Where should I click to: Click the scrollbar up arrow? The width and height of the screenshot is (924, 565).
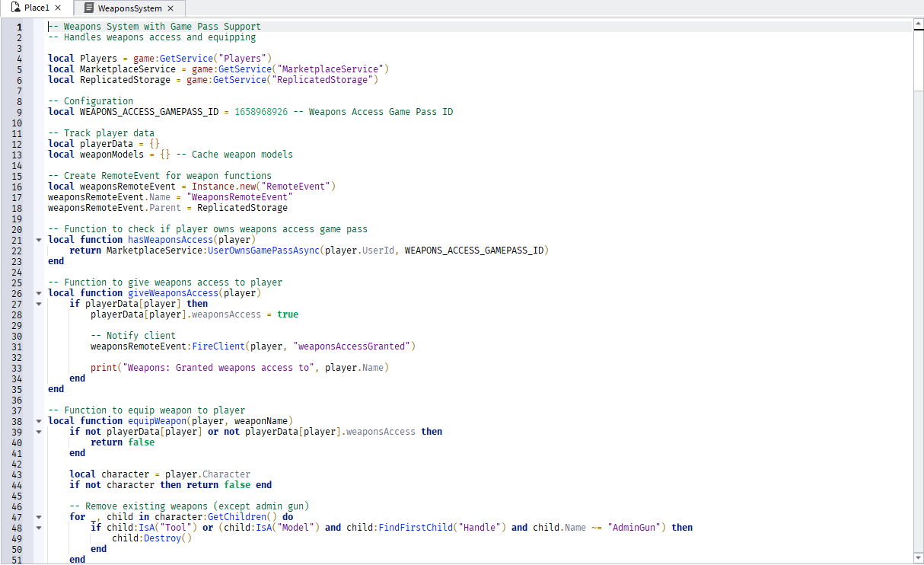click(918, 25)
